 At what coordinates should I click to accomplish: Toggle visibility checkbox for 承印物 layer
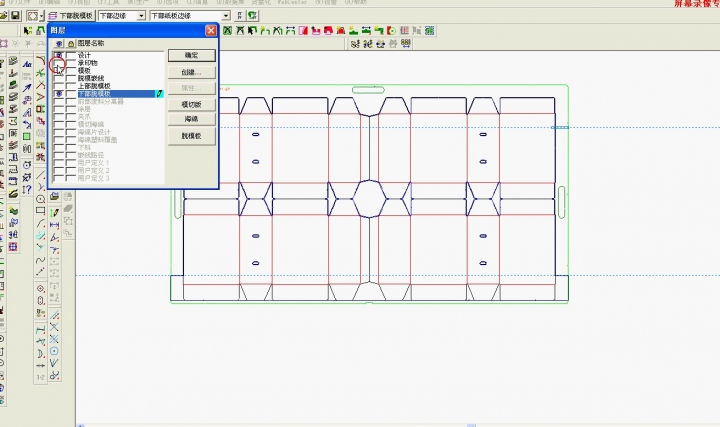click(58, 62)
